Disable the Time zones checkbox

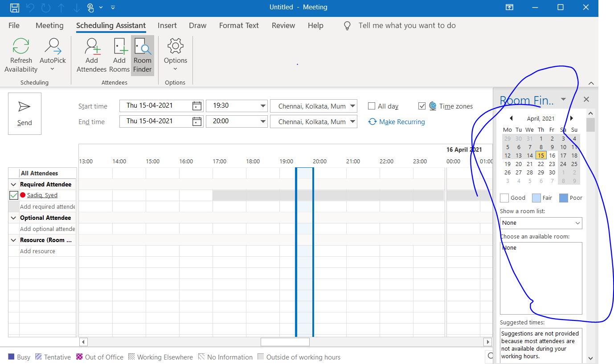pos(422,106)
